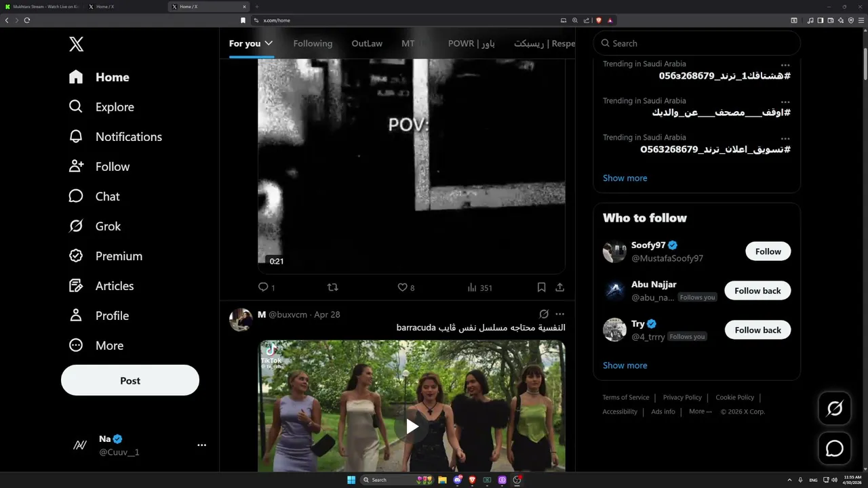The height and width of the screenshot is (488, 868).
Task: Click Brave Shields icon in address bar
Action: tap(599, 20)
